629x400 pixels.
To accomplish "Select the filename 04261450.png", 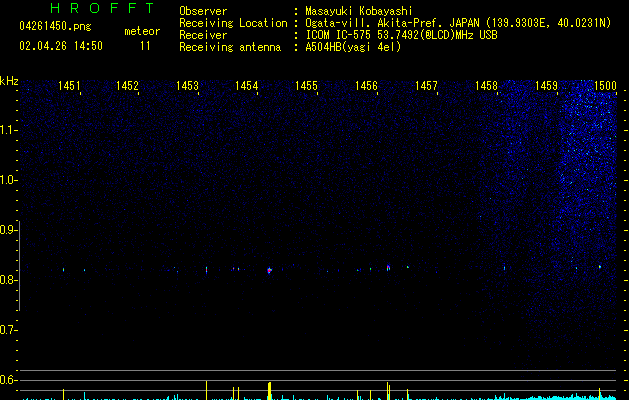I will (55, 27).
